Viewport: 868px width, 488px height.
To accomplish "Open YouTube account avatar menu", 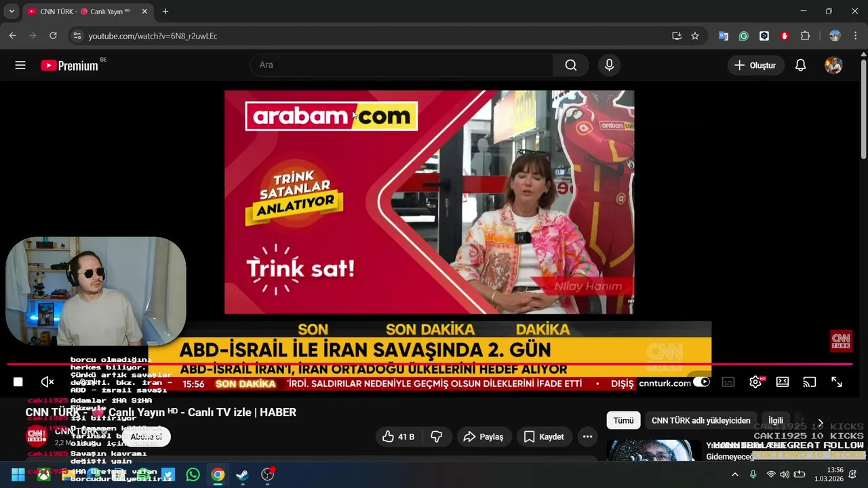I will (833, 65).
